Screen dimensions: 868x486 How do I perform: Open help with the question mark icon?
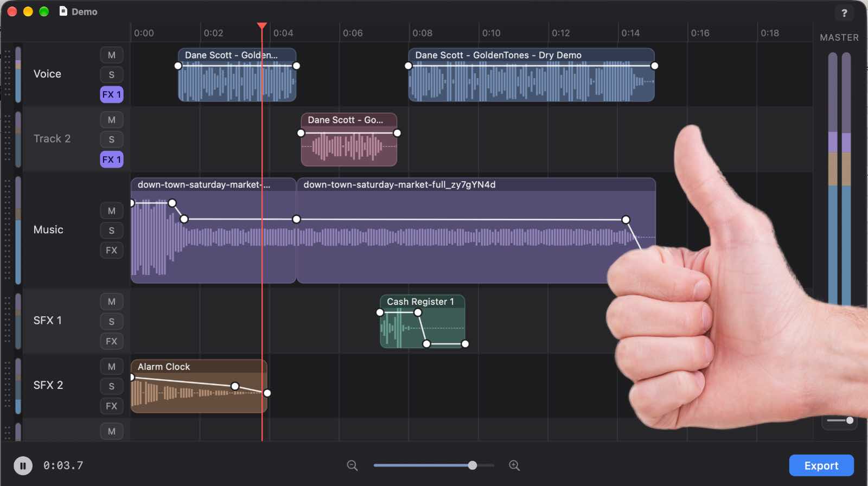tap(844, 13)
